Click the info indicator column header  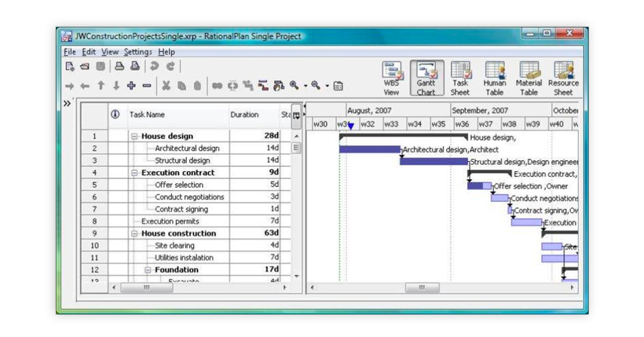point(116,114)
